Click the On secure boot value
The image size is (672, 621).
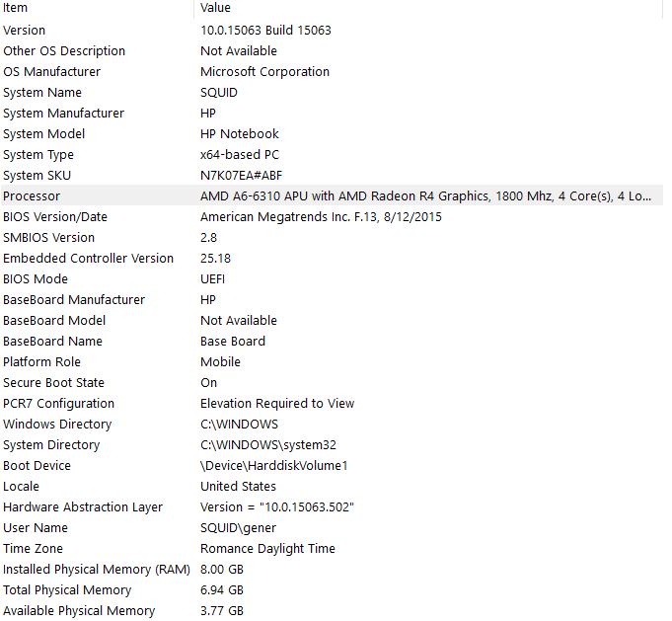[209, 382]
